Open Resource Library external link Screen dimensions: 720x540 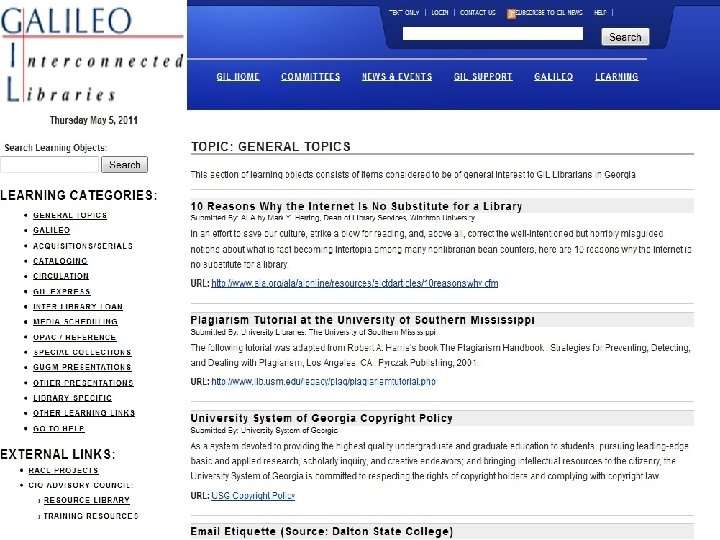click(87, 500)
